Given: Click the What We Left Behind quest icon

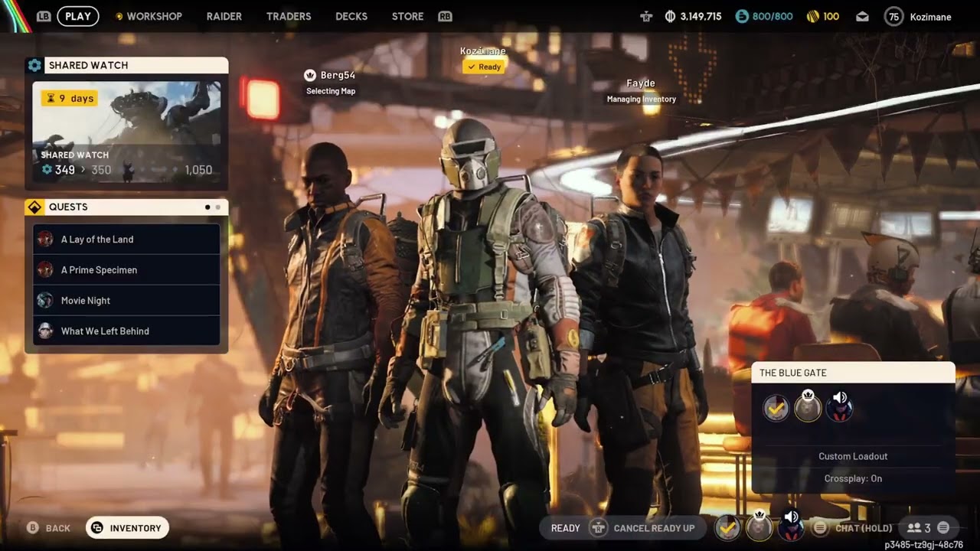Looking at the screenshot, I should click(x=45, y=331).
